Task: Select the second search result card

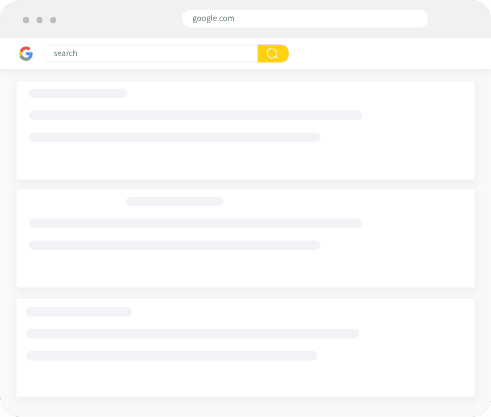Action: [x=246, y=238]
